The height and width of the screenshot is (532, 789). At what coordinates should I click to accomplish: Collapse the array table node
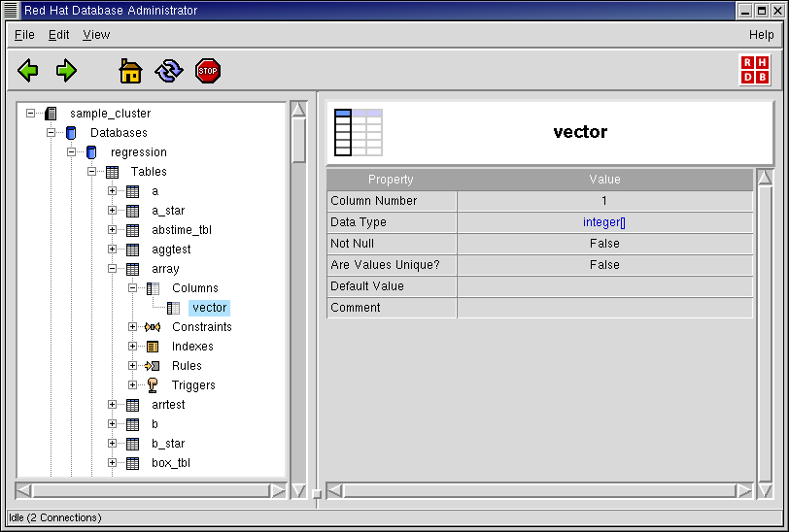tap(112, 269)
